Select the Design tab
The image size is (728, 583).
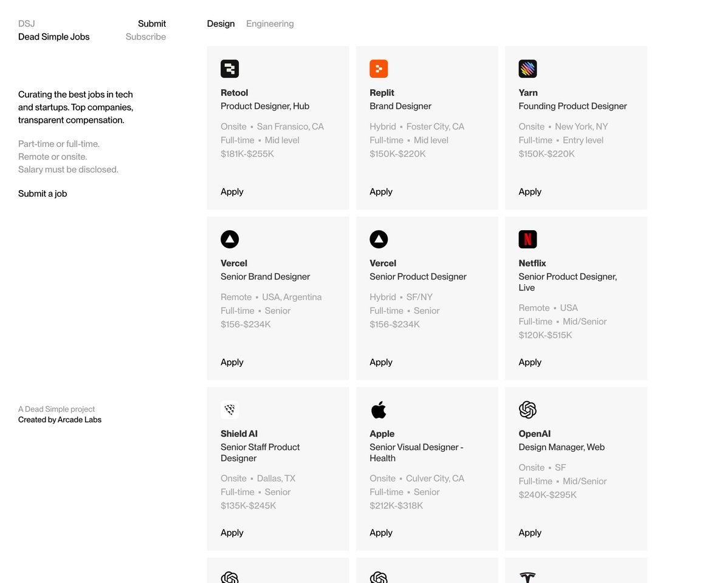[221, 23]
